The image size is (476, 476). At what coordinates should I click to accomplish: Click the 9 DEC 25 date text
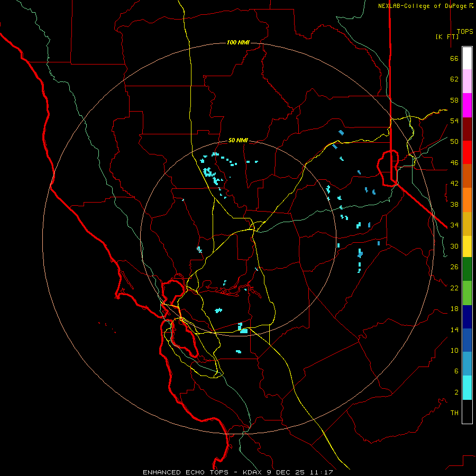pyautogui.click(x=286, y=472)
